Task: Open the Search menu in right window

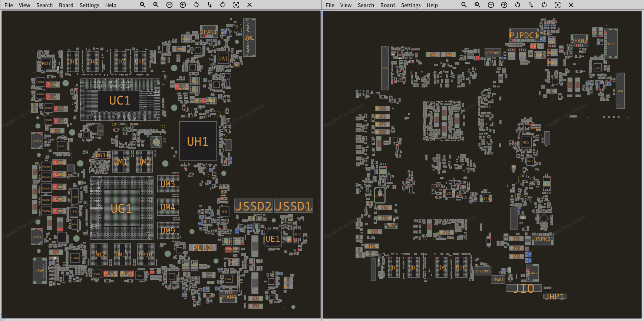Action: coord(366,5)
